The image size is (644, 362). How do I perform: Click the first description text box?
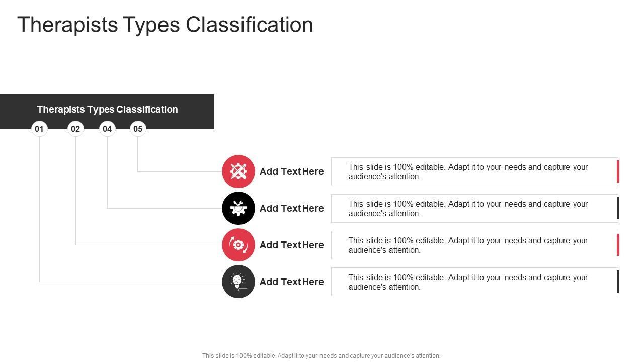point(468,172)
